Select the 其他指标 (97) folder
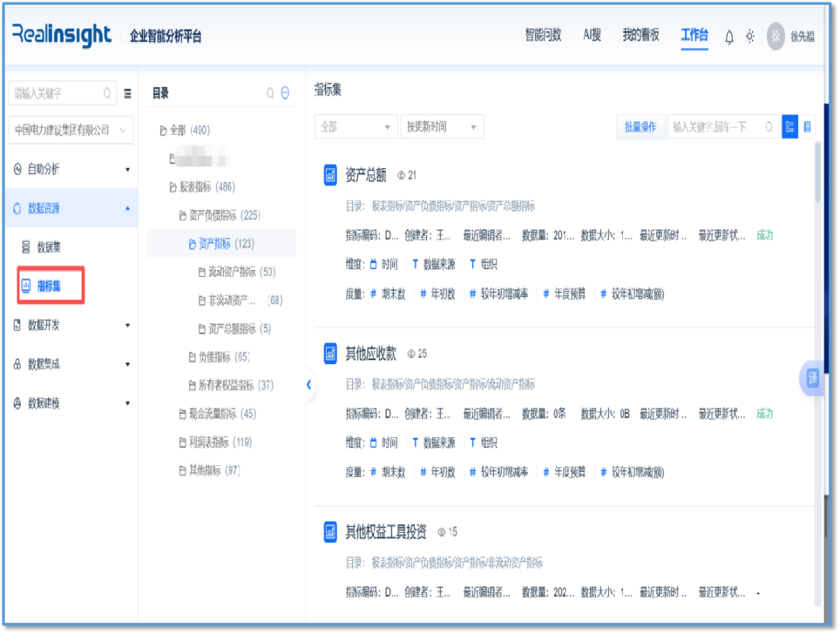840x634 pixels. coord(209,471)
